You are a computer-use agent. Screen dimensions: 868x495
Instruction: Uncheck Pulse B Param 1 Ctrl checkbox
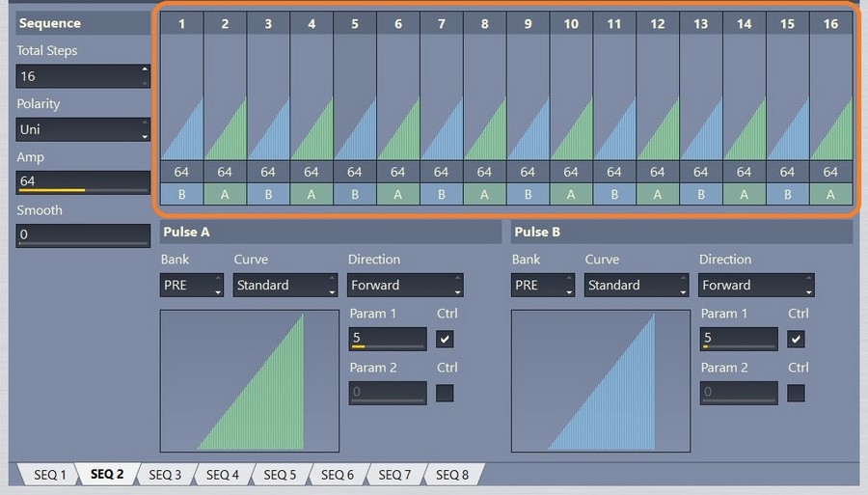click(x=796, y=339)
